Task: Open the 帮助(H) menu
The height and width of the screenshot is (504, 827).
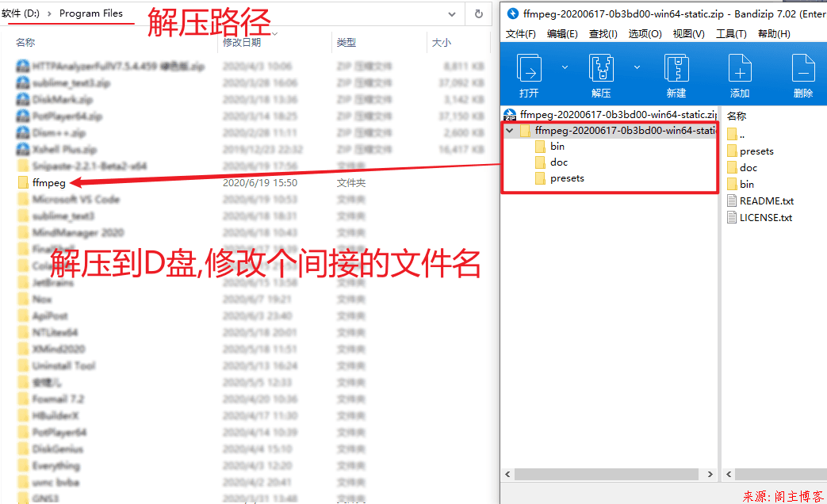Action: [x=774, y=34]
